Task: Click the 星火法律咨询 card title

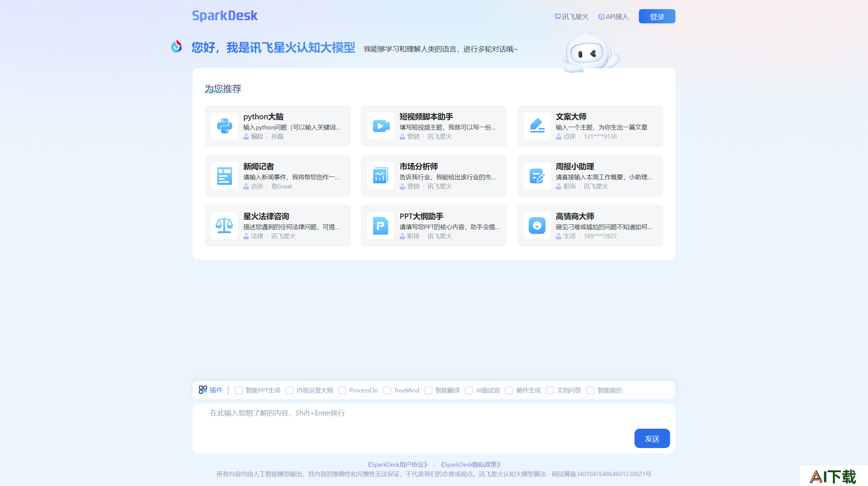Action: (266, 216)
